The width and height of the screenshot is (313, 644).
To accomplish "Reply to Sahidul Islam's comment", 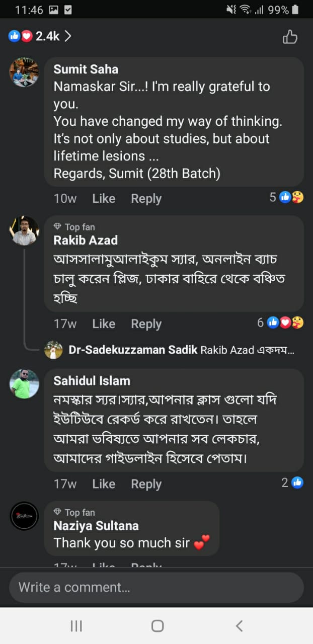I will (x=146, y=484).
